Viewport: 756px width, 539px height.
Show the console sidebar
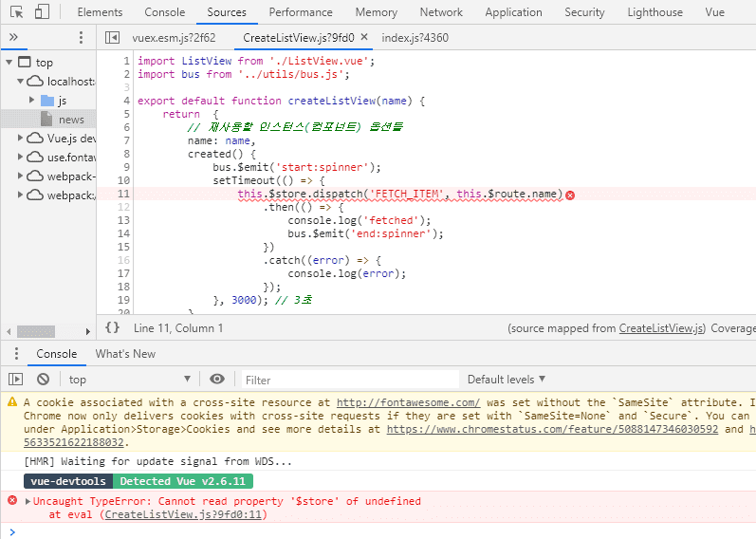pos(15,380)
